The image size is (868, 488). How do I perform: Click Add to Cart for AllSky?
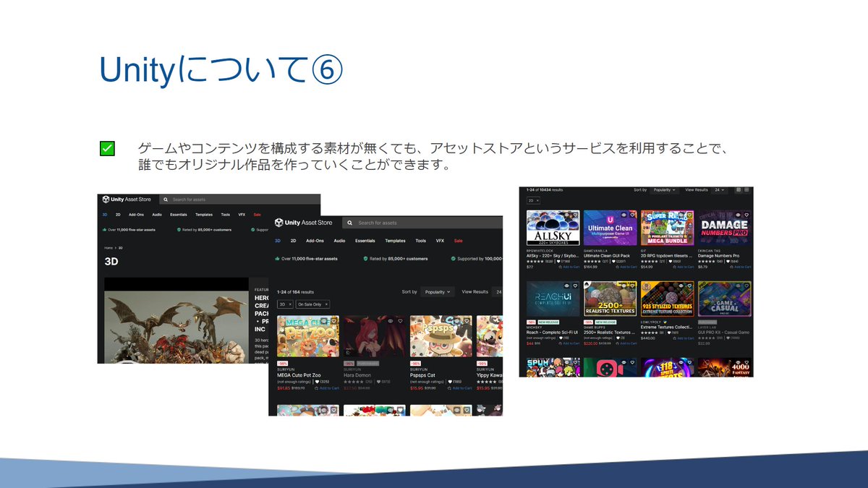coord(571,267)
